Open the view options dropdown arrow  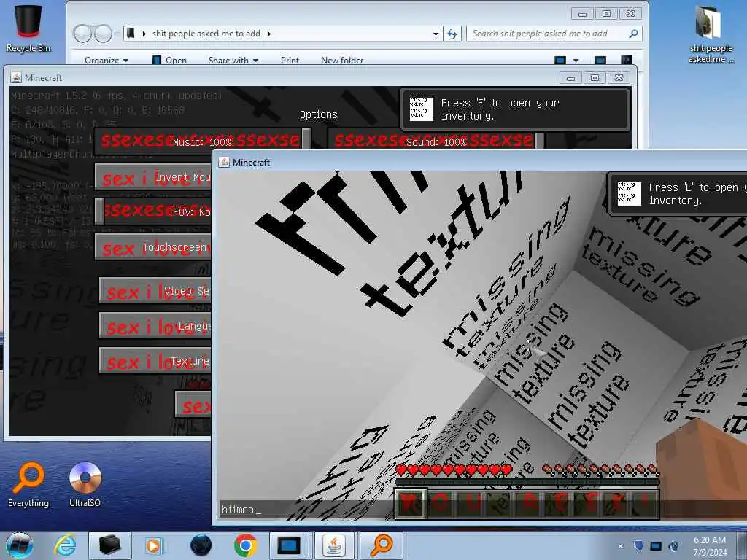[576, 61]
